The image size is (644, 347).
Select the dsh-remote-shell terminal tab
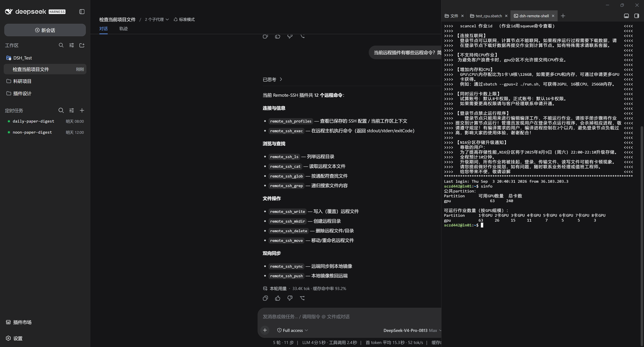[x=531, y=16]
